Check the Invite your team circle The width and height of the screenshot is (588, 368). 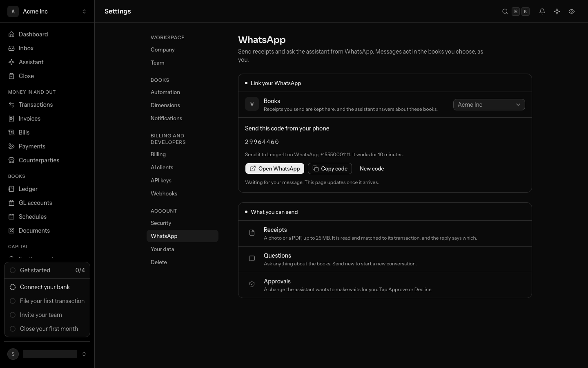pyautogui.click(x=13, y=315)
